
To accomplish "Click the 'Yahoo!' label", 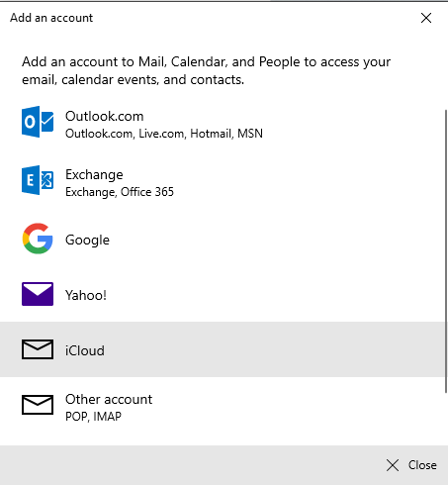I will [86, 295].
